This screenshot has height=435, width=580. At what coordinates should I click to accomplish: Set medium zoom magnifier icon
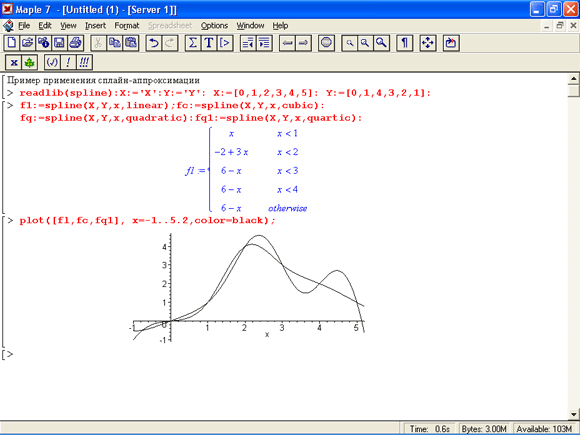[x=365, y=43]
